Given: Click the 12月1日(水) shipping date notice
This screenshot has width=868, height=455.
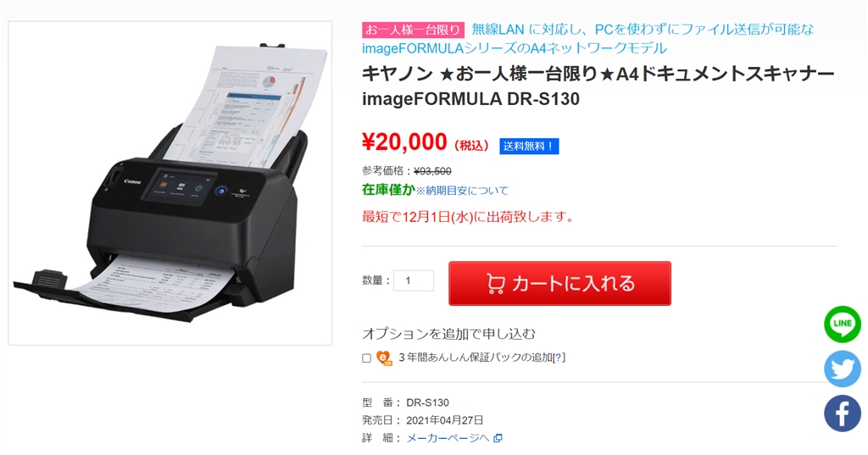Looking at the screenshot, I should coord(467,217).
